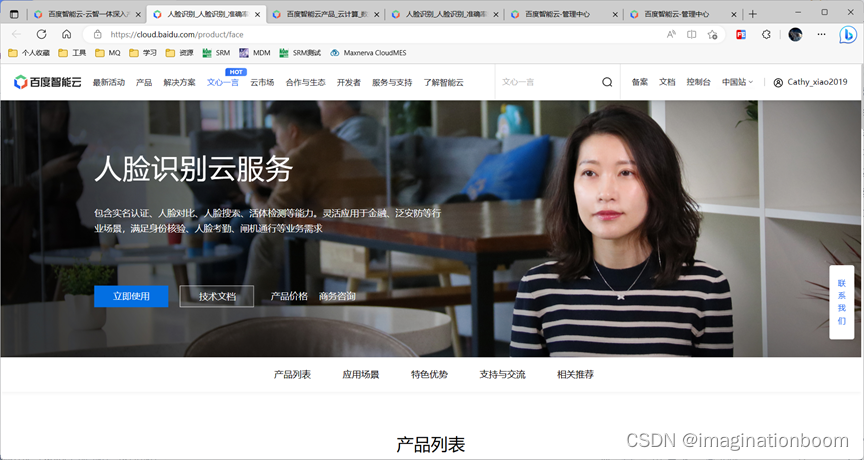Open the red extension icon in toolbar

pyautogui.click(x=741, y=34)
